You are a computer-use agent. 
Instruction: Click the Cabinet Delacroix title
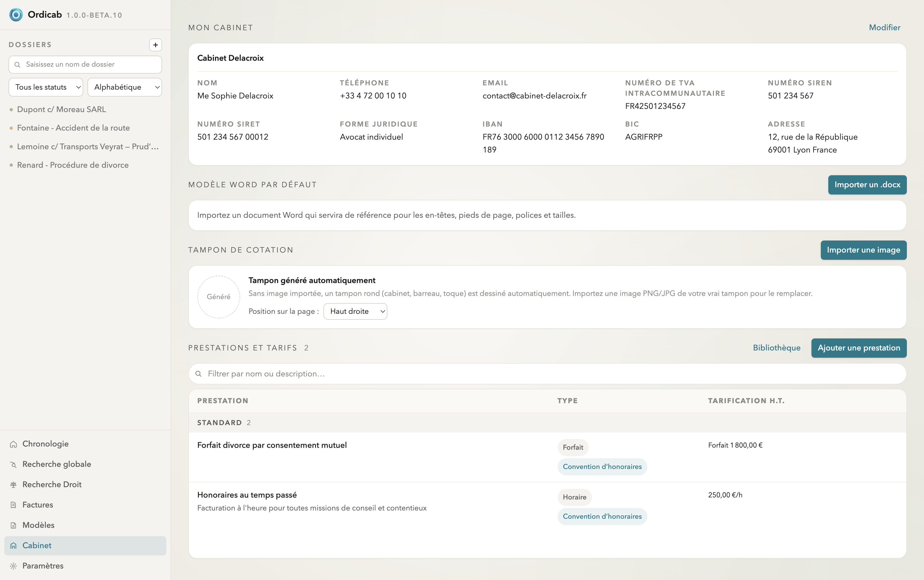[230, 58]
